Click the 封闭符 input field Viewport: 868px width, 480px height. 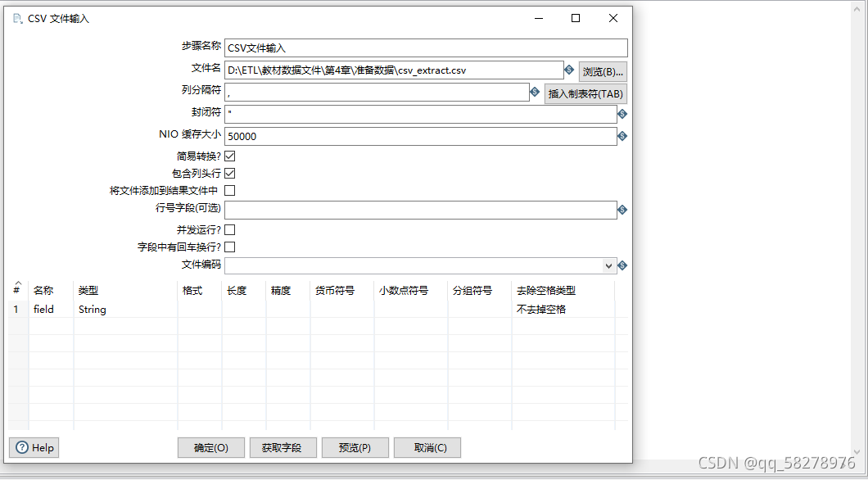(x=421, y=115)
